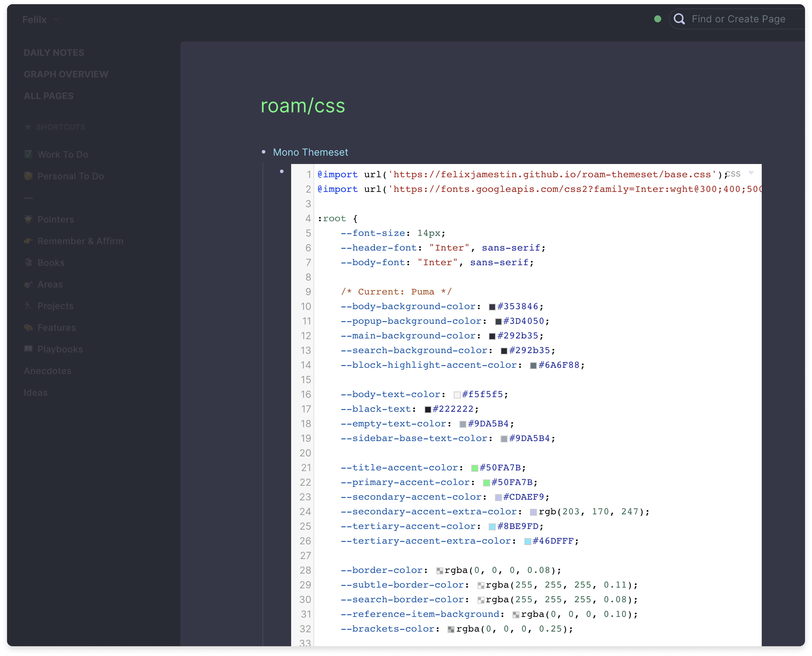Click the Features shortcut emoji icon
This screenshot has width=812, height=656.
point(28,327)
